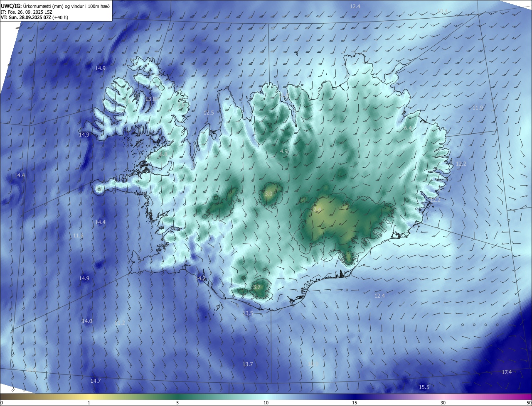This screenshot has height=406, width=532.
Task: Click the 'UWC/IG:' title text
Action: 11,6
